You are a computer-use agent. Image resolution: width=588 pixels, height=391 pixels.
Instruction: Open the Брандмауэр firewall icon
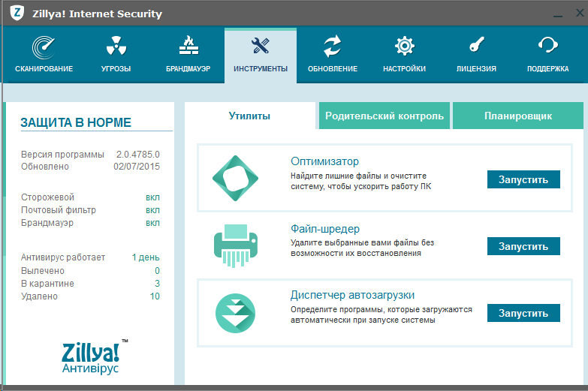(188, 45)
